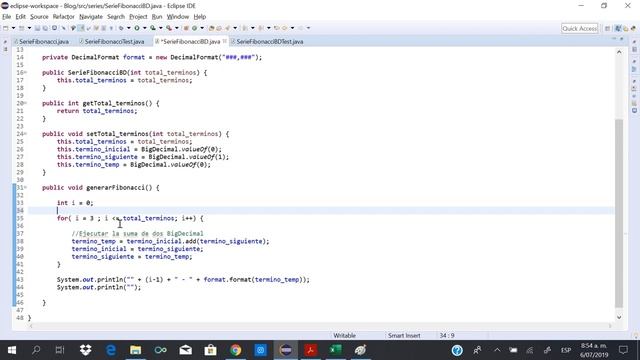Screen dimensions: 640x360
Task: Minimize the editor area
Action: 613,39
